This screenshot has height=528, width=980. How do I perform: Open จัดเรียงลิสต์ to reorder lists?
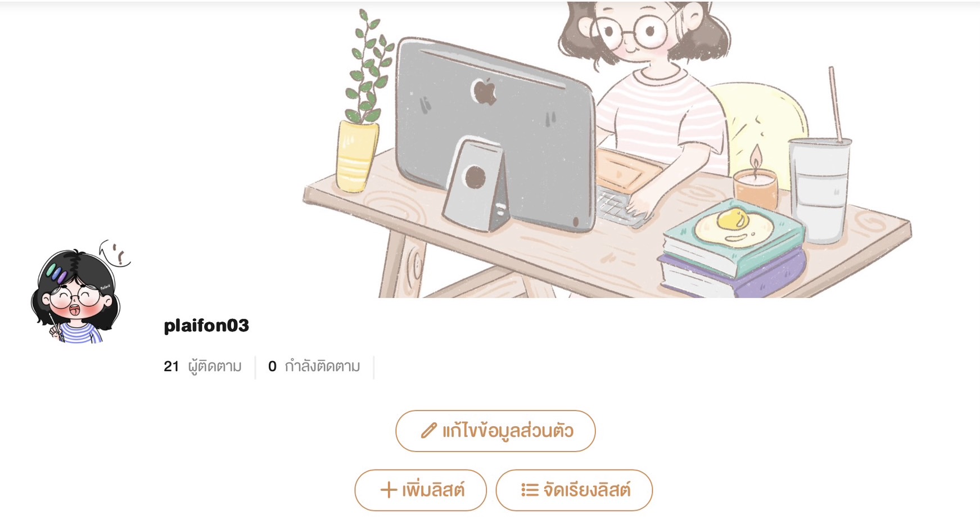pyautogui.click(x=574, y=490)
